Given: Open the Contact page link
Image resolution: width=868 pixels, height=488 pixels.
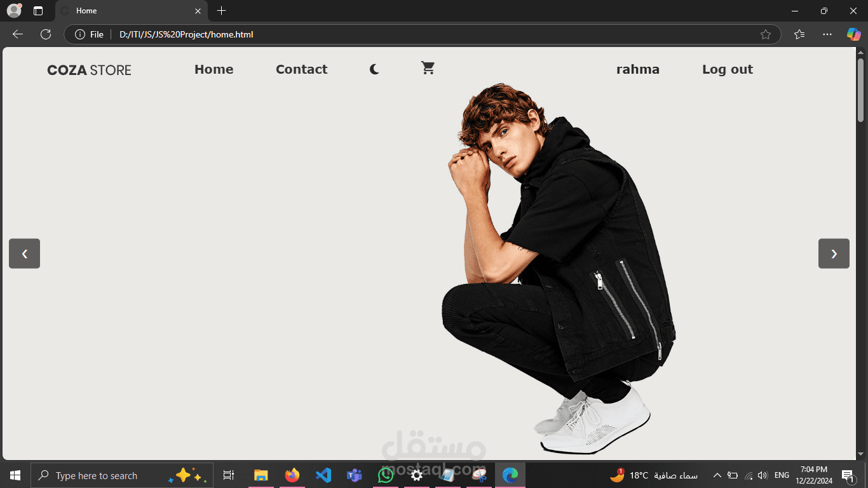Looking at the screenshot, I should tap(301, 69).
